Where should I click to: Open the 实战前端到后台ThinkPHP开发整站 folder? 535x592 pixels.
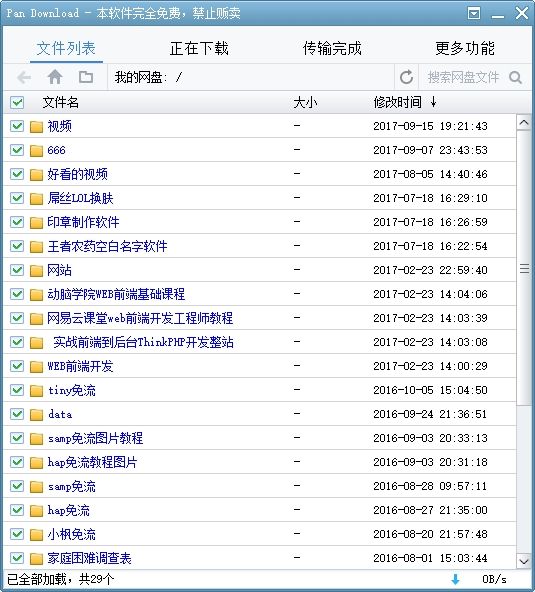click(143, 342)
